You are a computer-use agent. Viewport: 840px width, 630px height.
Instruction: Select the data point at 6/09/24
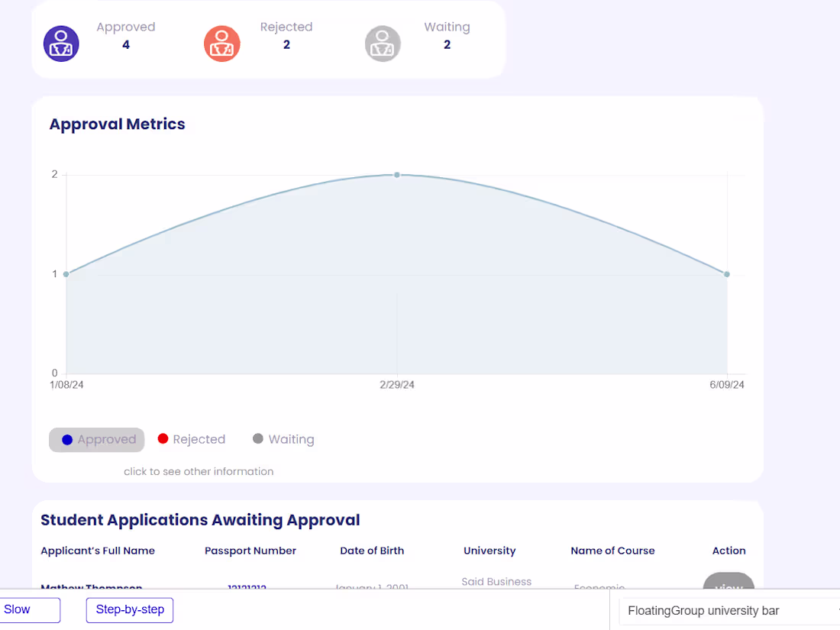coord(726,273)
